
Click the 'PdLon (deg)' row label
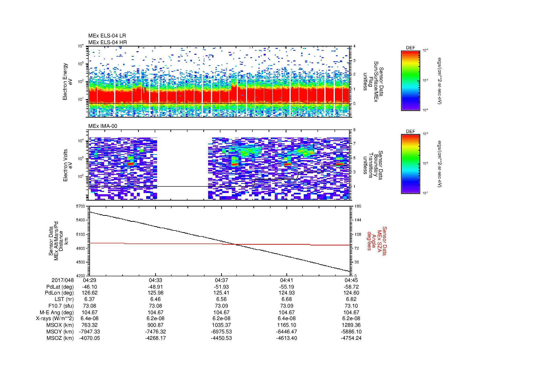[59, 293]
